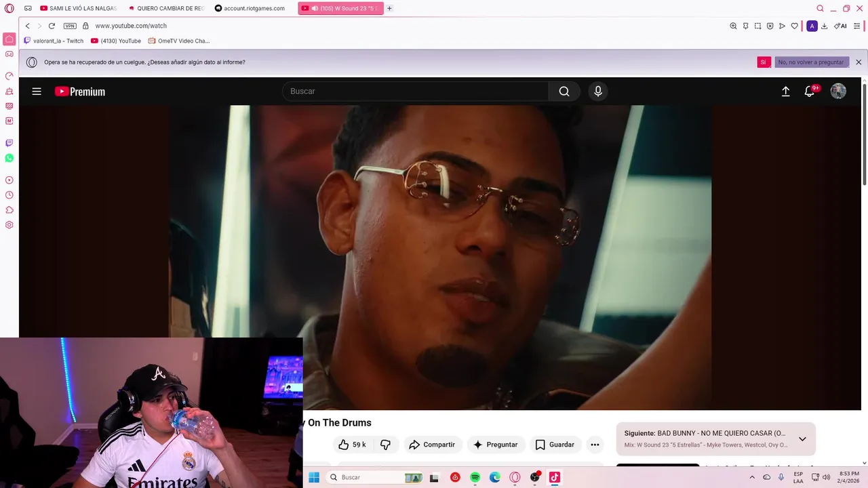Open the sidebar game controller icon
Image resolution: width=868 pixels, height=488 pixels.
9,54
